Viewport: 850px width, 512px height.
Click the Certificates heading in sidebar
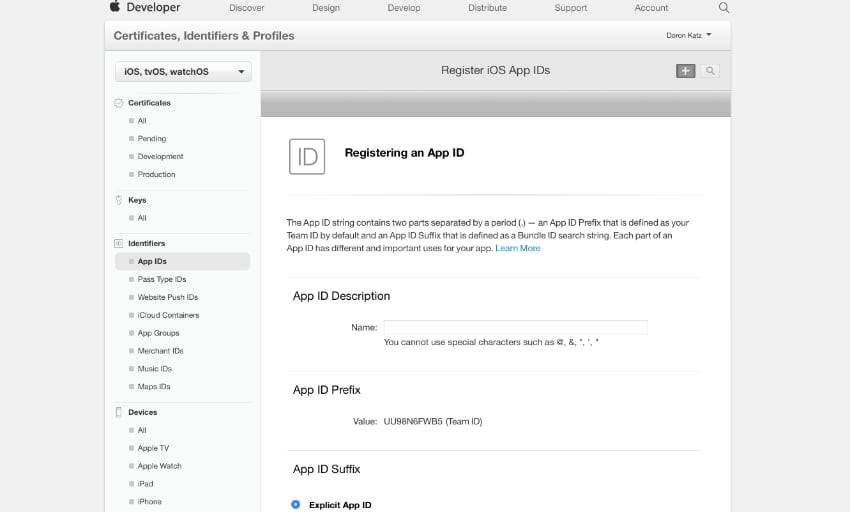150,103
